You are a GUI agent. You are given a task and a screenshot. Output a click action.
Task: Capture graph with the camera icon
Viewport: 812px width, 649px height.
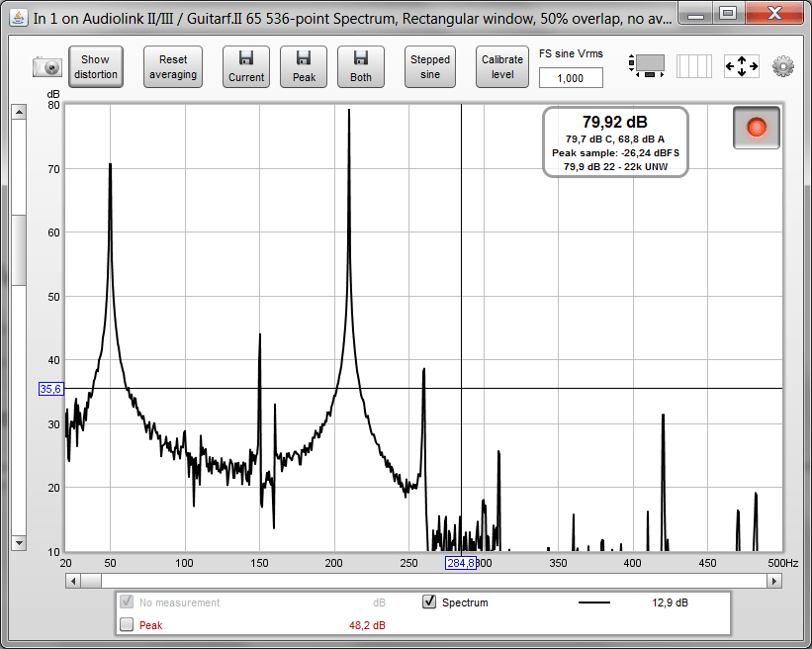47,67
